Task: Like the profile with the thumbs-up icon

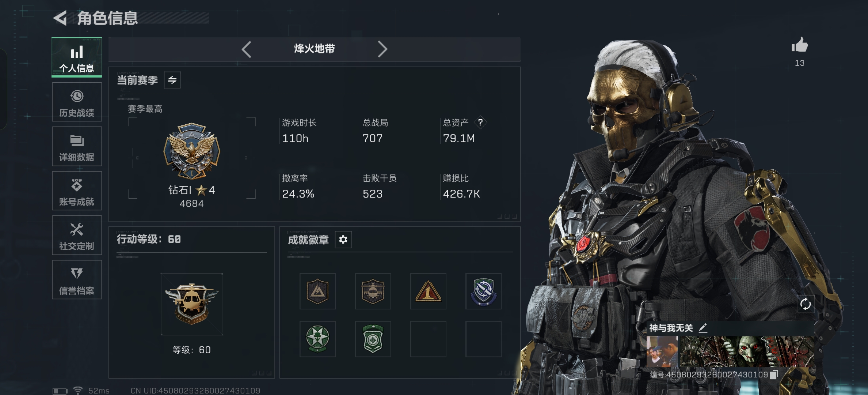Action: [799, 45]
